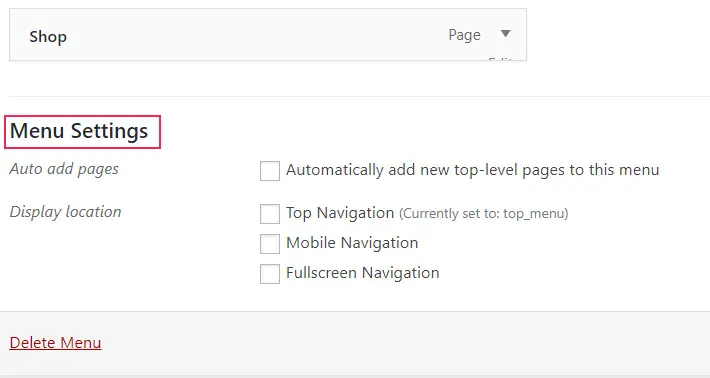Check the Mobile Navigation checkbox

(270, 244)
